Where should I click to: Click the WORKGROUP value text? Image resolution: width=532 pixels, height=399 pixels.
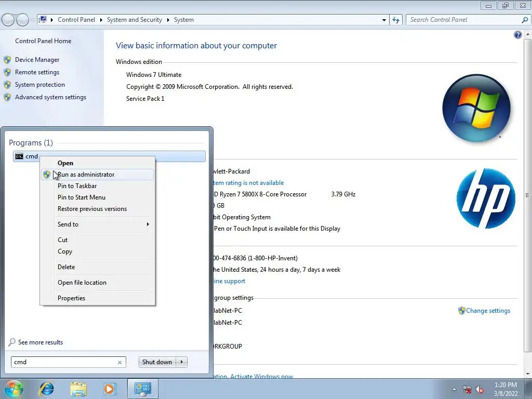coord(227,347)
